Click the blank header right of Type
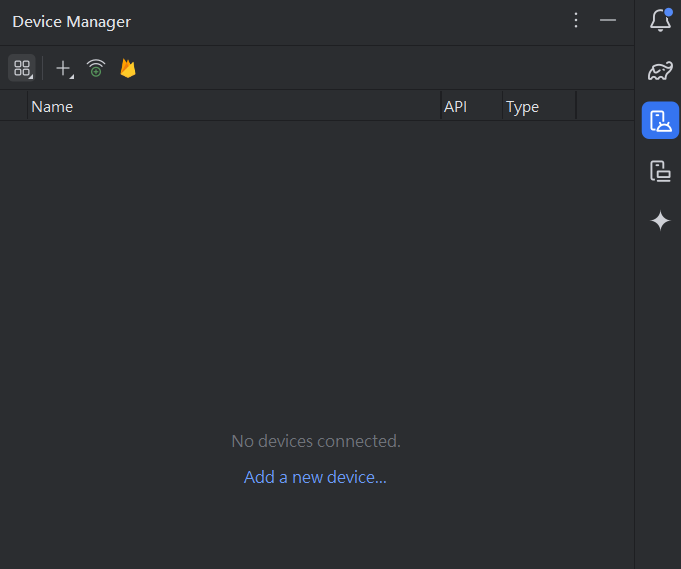This screenshot has width=681, height=569. [x=604, y=107]
